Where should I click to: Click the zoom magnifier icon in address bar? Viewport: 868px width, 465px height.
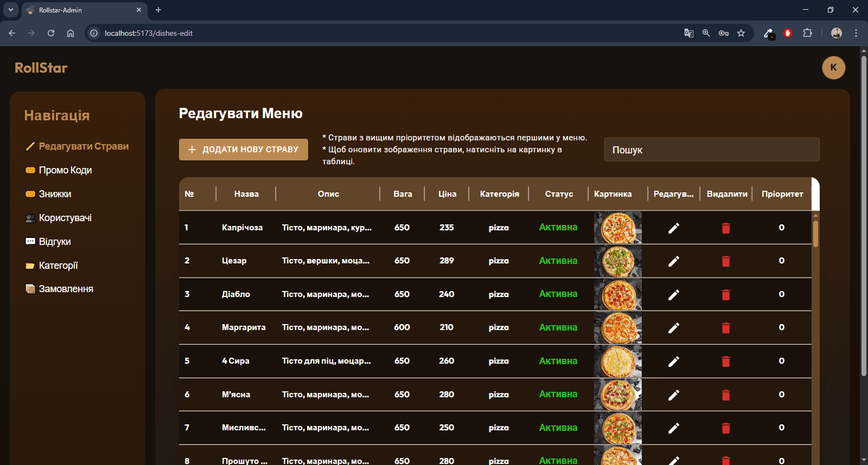(x=706, y=33)
